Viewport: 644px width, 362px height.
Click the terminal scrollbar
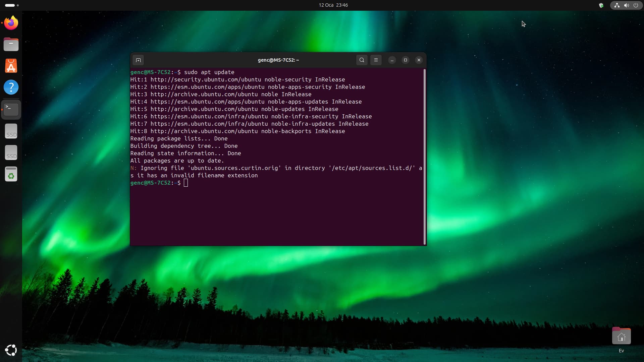click(x=425, y=156)
